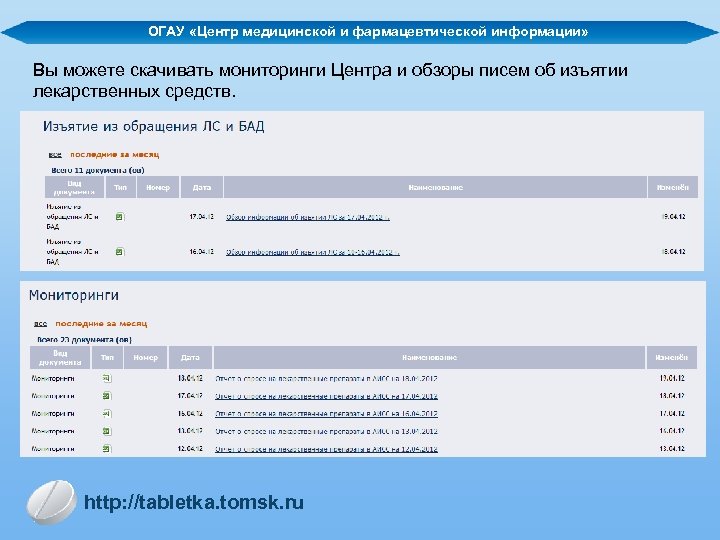
Task: Show all documents via 'все' in Мониторинги section
Action: point(40,324)
